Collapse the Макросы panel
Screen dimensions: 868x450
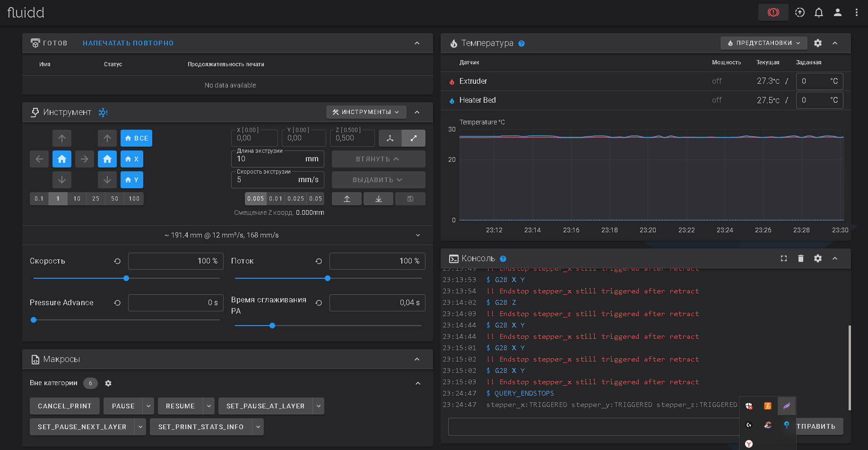pyautogui.click(x=417, y=359)
